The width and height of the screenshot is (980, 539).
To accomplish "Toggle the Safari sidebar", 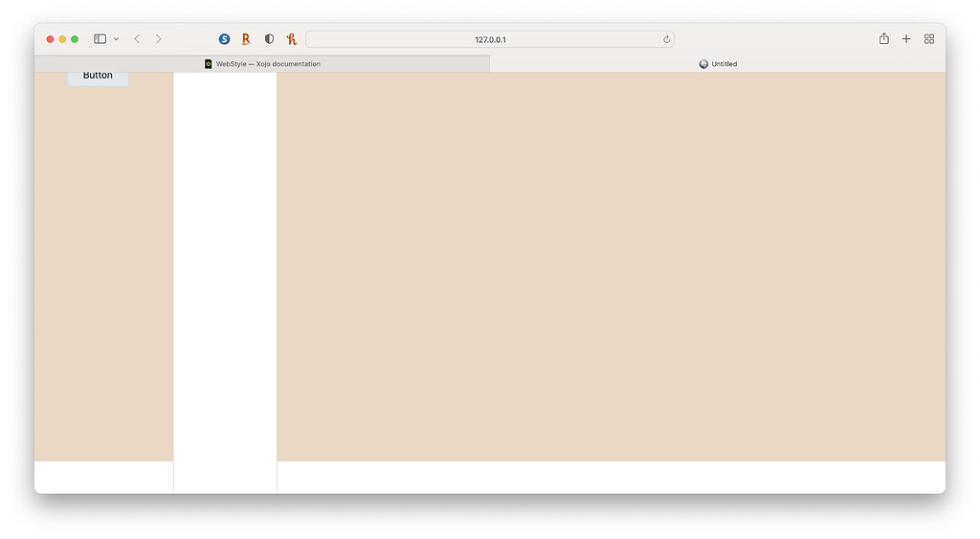I will click(100, 38).
